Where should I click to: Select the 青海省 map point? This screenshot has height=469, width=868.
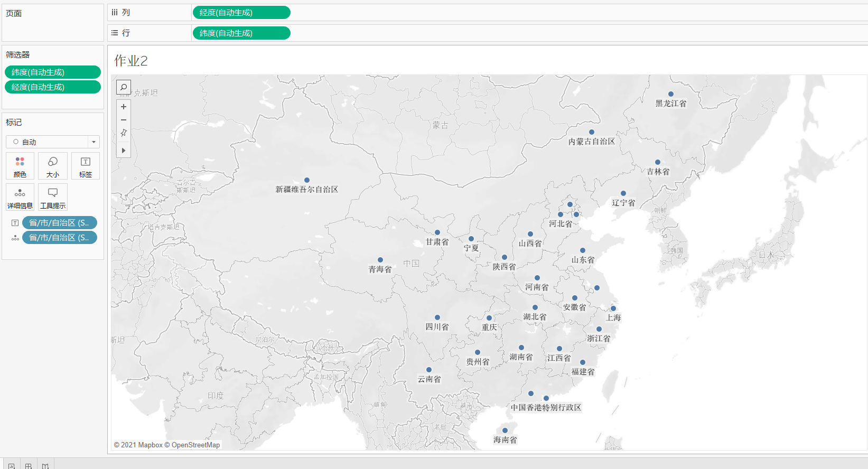click(x=380, y=260)
